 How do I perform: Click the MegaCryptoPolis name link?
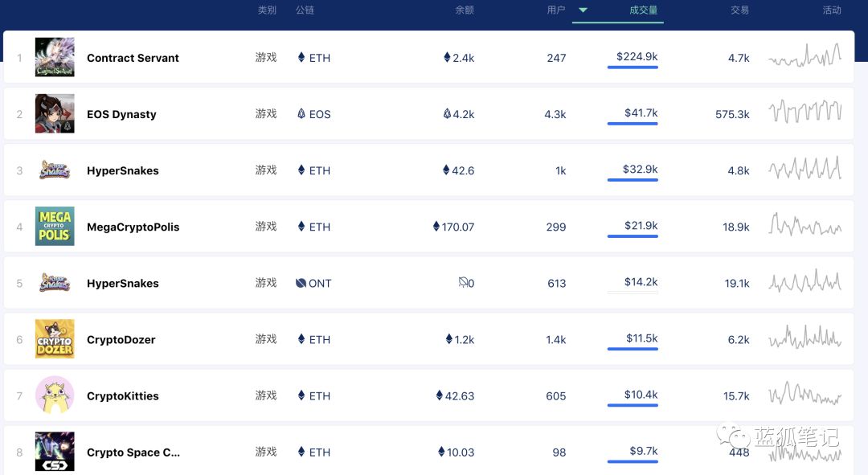[x=133, y=227]
